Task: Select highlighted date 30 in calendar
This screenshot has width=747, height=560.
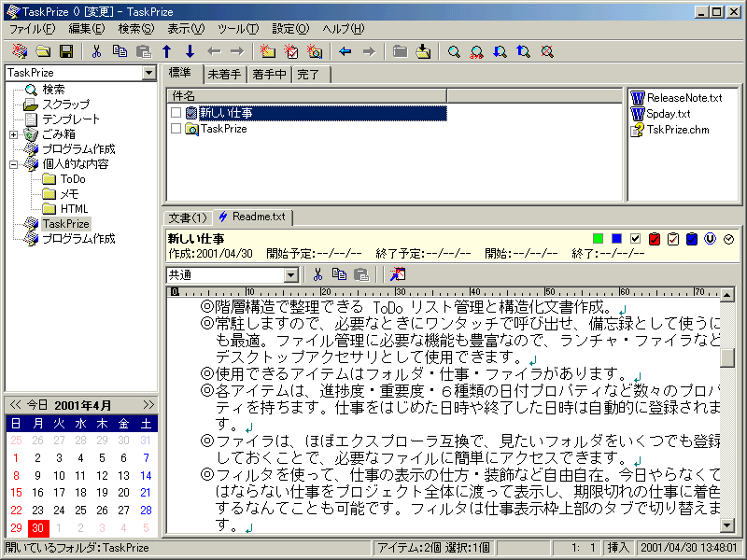Action: pos(37,527)
